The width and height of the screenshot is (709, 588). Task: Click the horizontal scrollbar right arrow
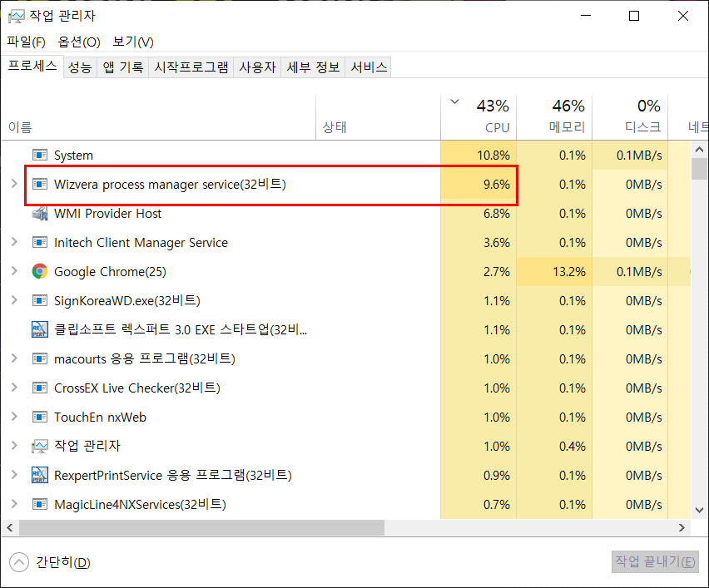pos(682,527)
